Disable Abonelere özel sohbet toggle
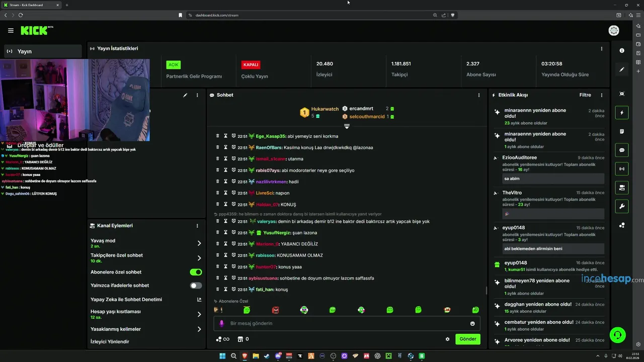The width and height of the screenshot is (644, 362). (x=196, y=272)
